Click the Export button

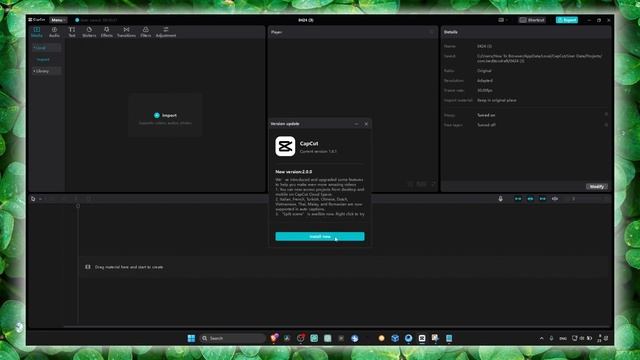pos(567,20)
